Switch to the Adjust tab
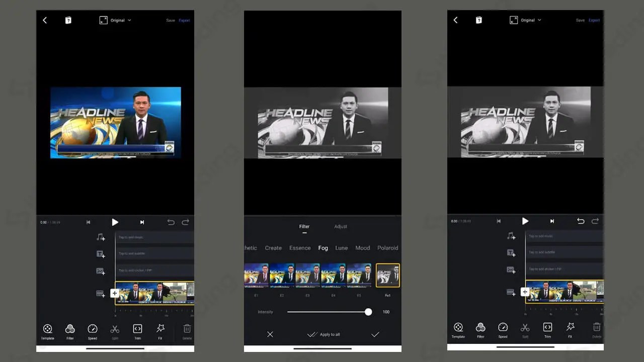The width and height of the screenshot is (644, 362). coord(341,227)
